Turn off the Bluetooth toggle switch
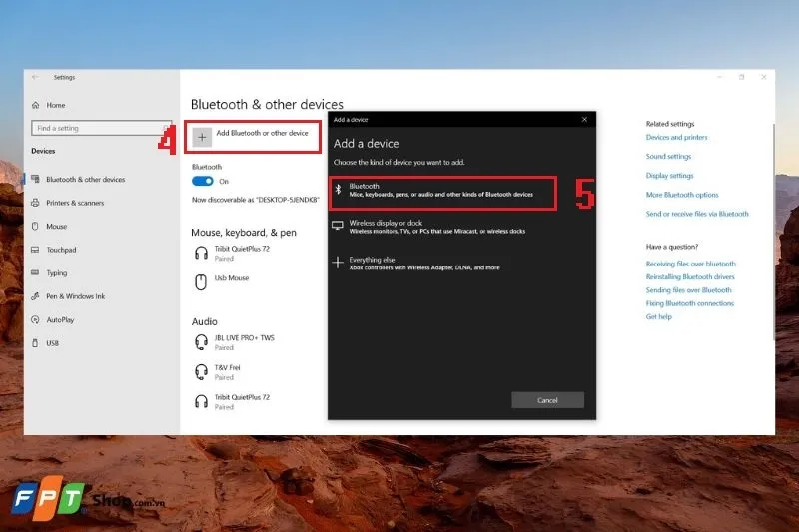 (203, 181)
